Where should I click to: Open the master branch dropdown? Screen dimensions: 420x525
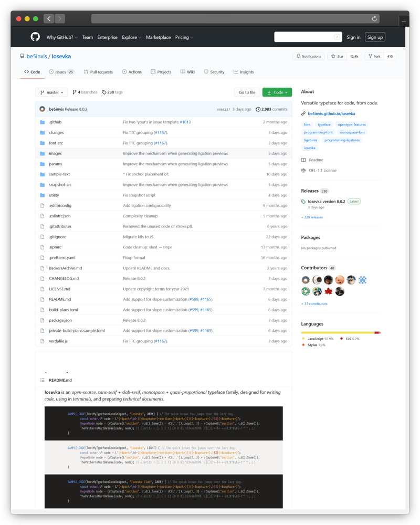coord(51,92)
